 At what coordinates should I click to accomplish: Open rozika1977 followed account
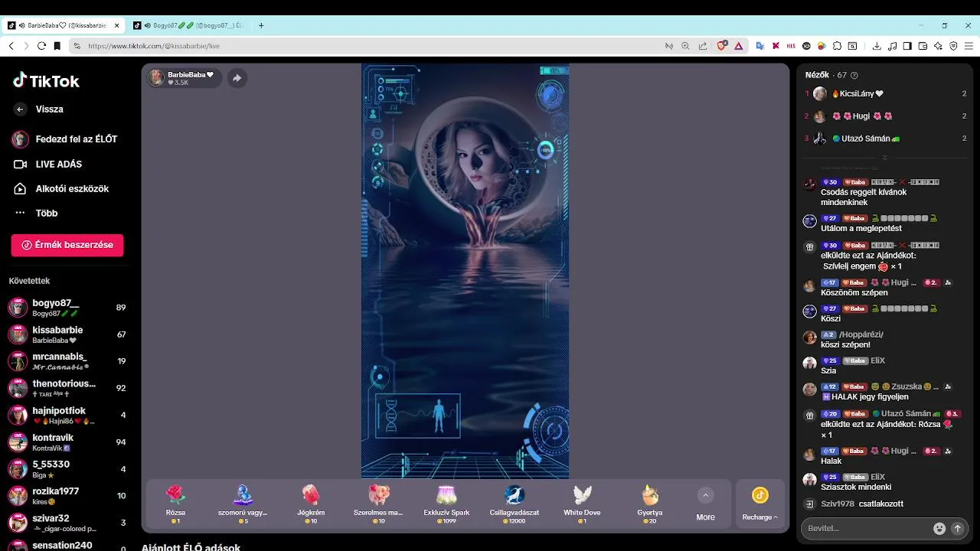[67, 495]
